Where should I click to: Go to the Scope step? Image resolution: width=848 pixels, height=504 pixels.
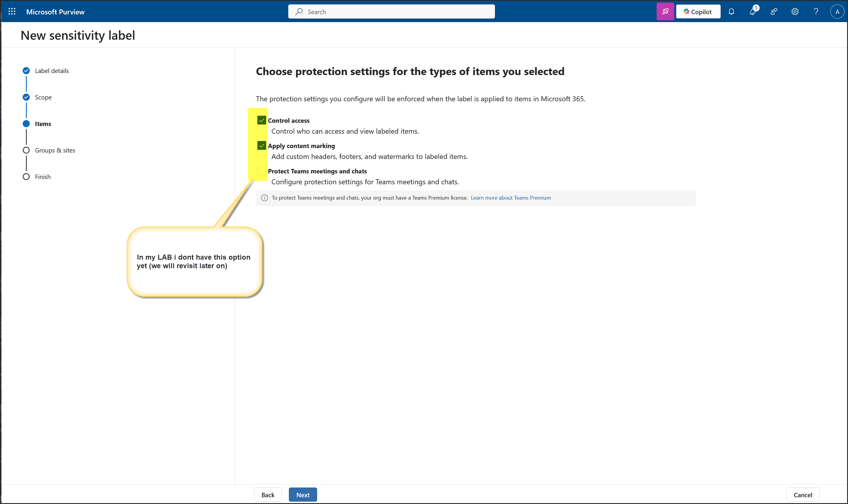pyautogui.click(x=43, y=97)
